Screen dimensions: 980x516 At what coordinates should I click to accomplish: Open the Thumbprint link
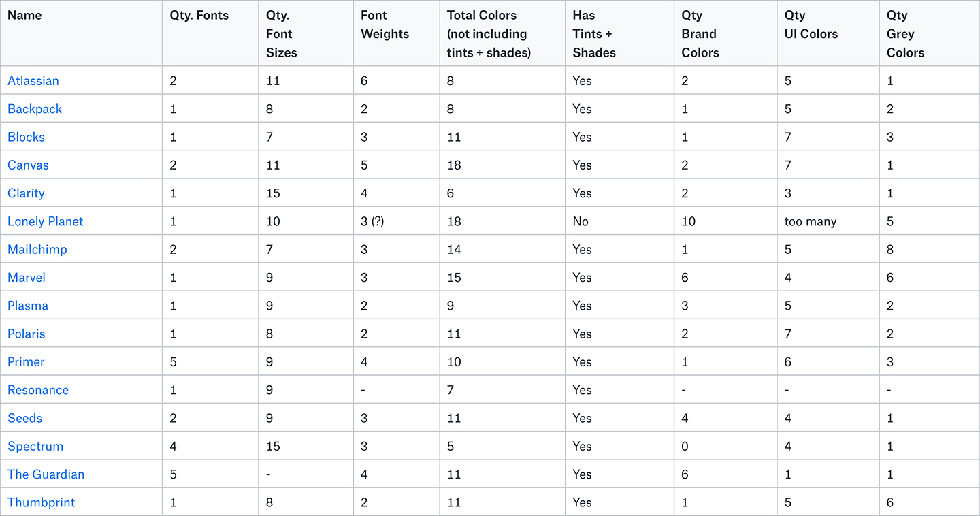(x=42, y=502)
